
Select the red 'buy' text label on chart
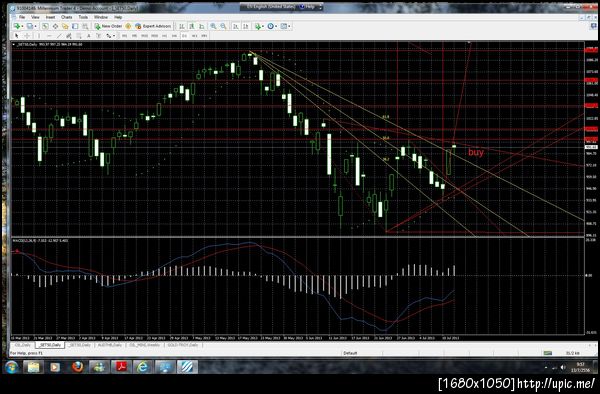point(476,152)
